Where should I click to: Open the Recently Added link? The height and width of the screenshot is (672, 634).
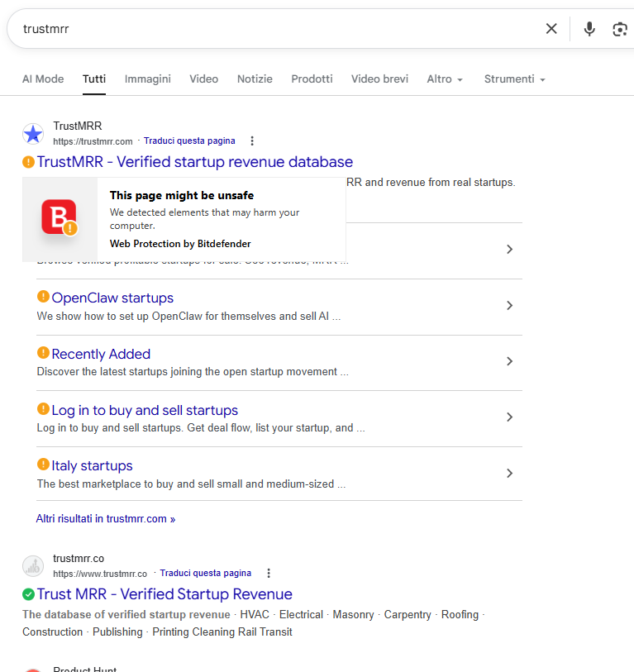click(x=101, y=354)
